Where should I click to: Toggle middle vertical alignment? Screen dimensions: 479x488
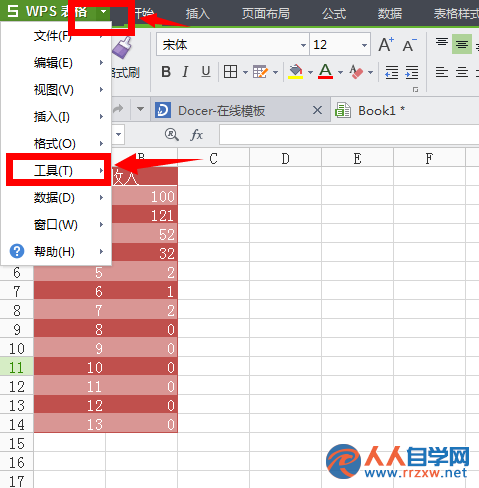[x=462, y=44]
